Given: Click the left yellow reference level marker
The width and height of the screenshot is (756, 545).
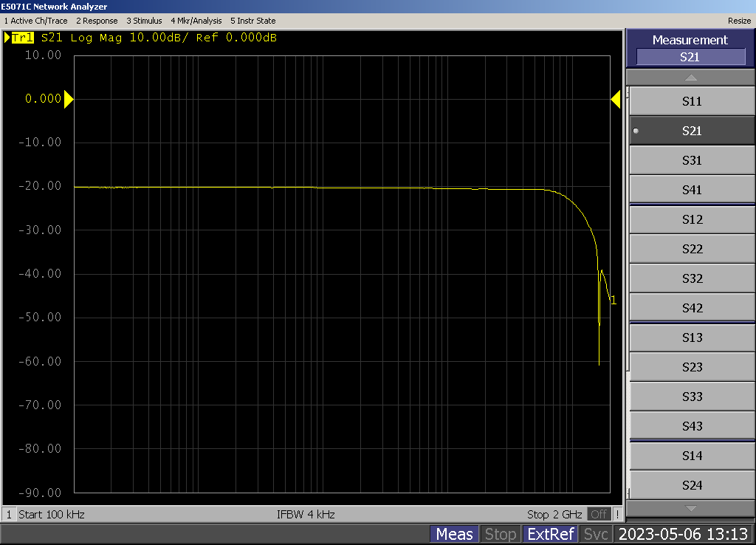Looking at the screenshot, I should (69, 99).
